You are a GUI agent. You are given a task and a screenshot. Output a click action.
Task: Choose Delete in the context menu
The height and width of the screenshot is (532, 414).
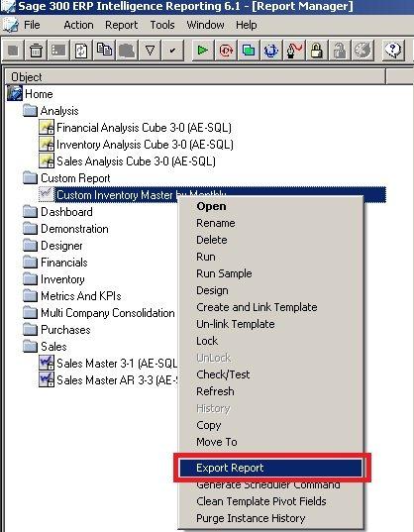click(270, 240)
